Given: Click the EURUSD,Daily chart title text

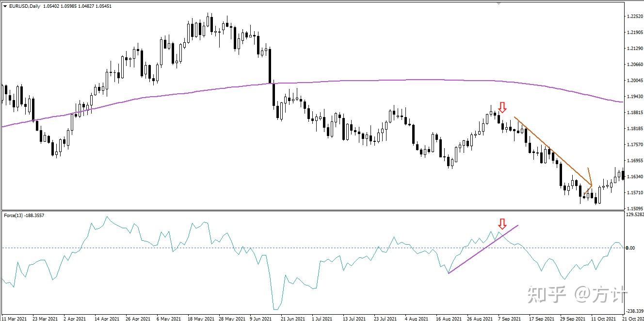Looking at the screenshot, I should (x=25, y=6).
